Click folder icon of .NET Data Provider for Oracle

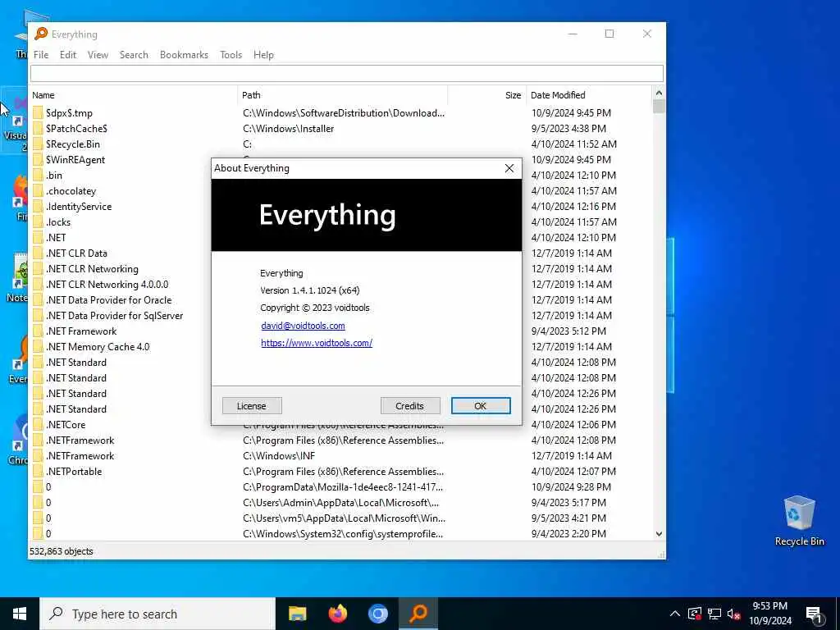coord(38,300)
